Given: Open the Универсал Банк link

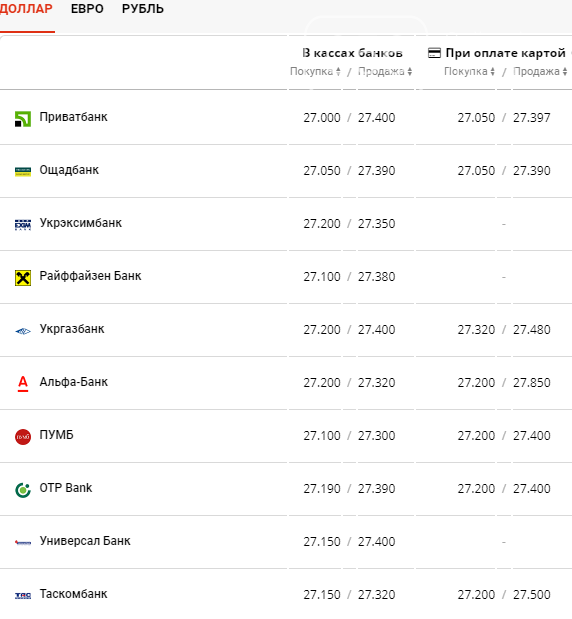Looking at the screenshot, I should coord(85,541).
